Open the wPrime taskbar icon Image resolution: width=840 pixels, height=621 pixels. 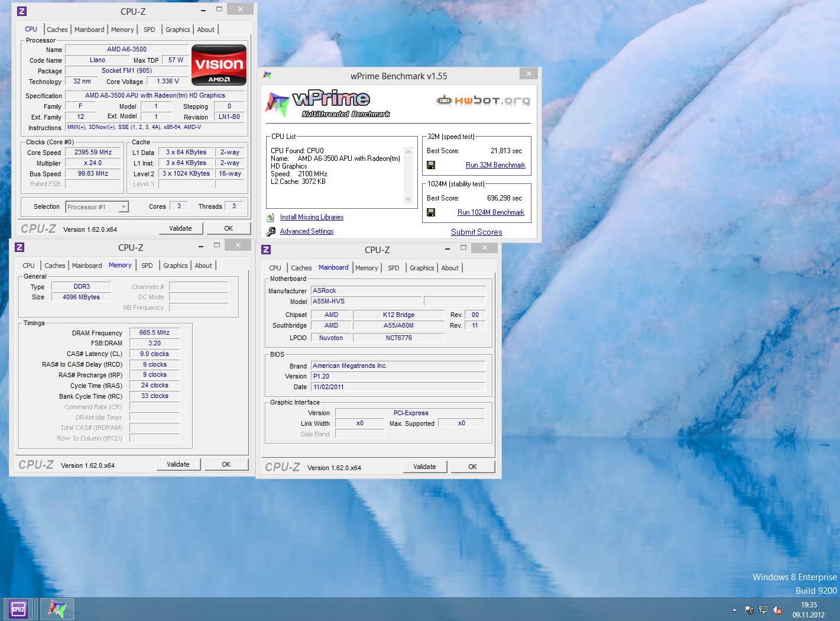click(x=57, y=609)
